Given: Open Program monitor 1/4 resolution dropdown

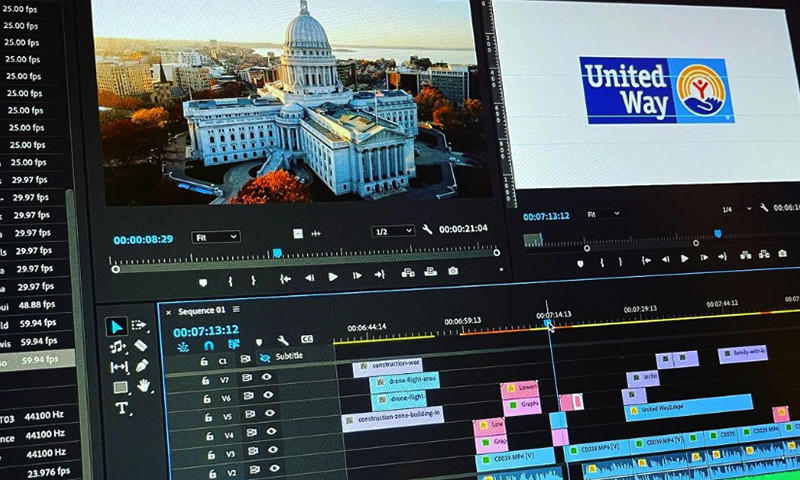Looking at the screenshot, I should pyautogui.click(x=736, y=209).
